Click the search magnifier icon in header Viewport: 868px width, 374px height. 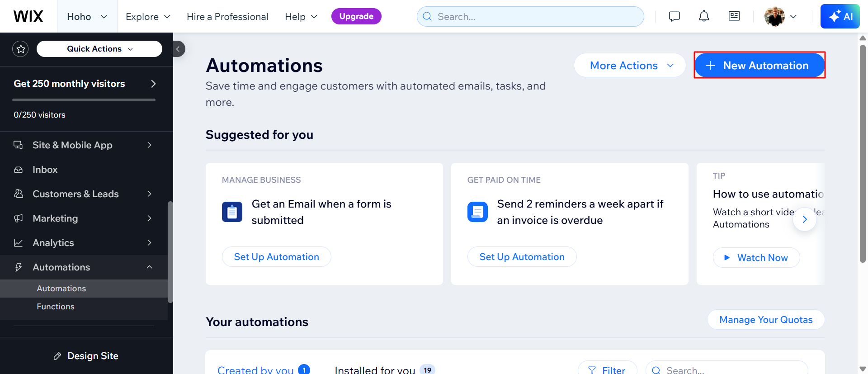click(427, 17)
